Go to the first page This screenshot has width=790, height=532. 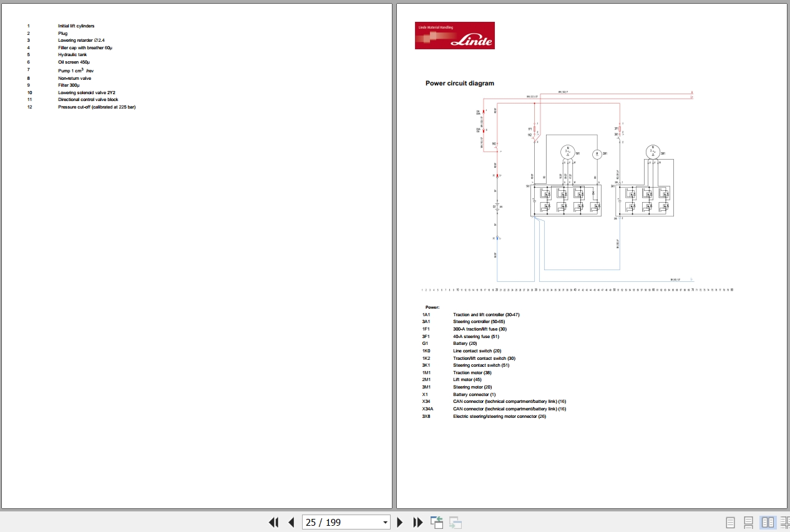point(273,523)
